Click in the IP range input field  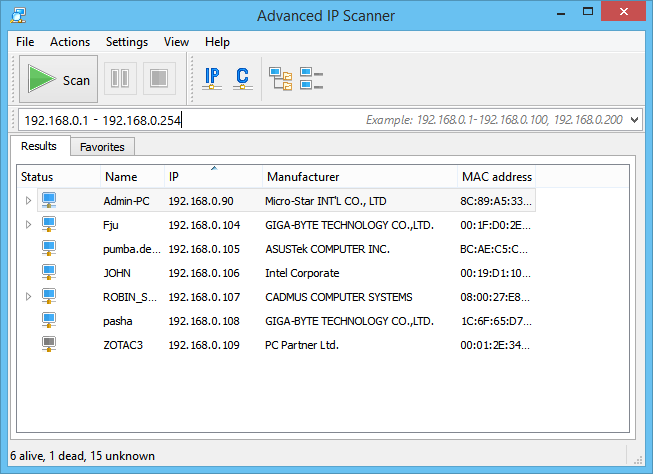pos(270,120)
